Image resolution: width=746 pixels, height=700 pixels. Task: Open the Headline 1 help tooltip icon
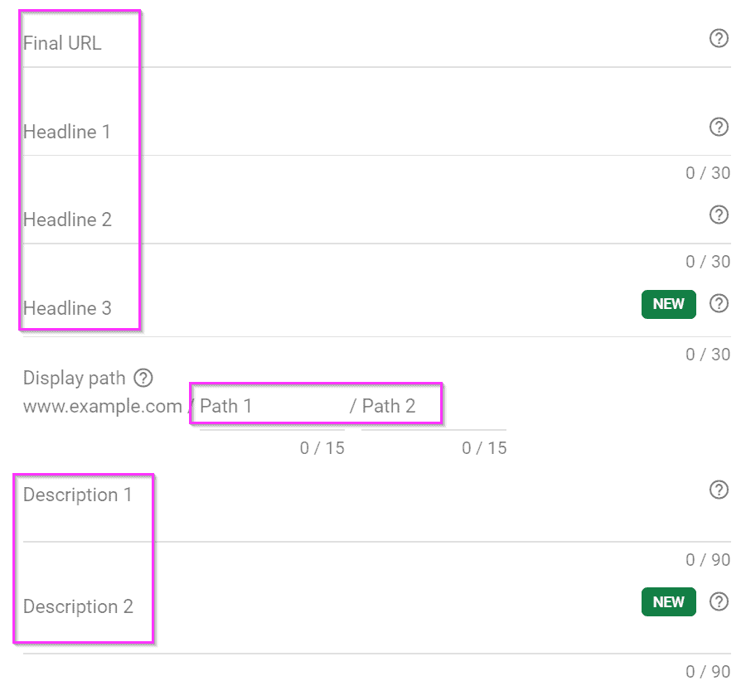(719, 127)
